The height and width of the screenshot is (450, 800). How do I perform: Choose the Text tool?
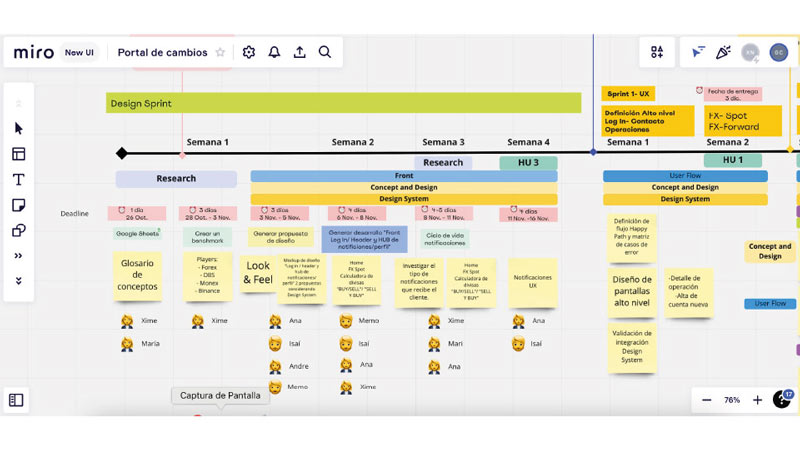18,180
